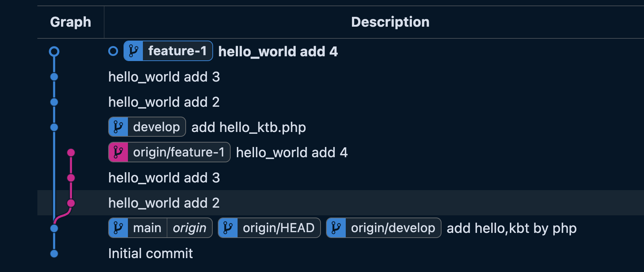Select the 'Initial commit' row

[151, 253]
